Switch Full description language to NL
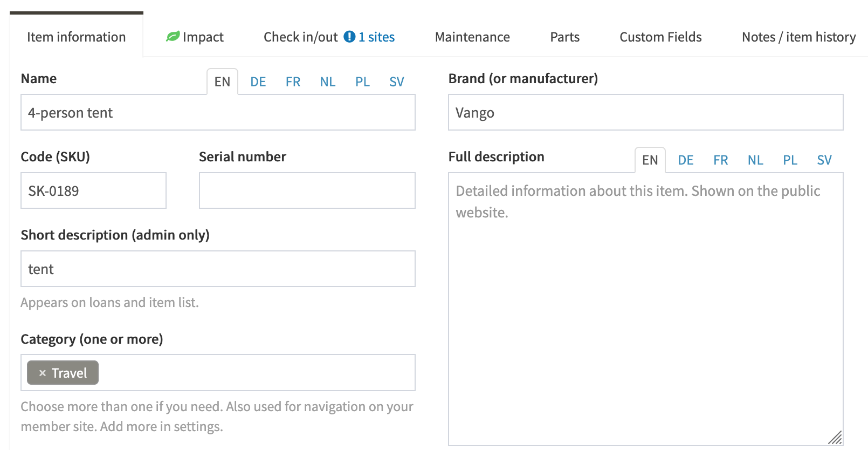 (755, 160)
